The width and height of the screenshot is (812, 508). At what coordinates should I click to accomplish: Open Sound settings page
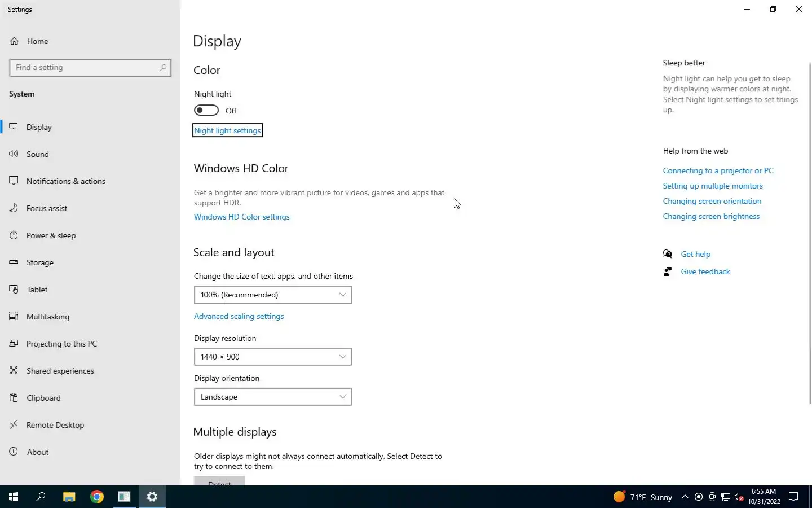90,154
